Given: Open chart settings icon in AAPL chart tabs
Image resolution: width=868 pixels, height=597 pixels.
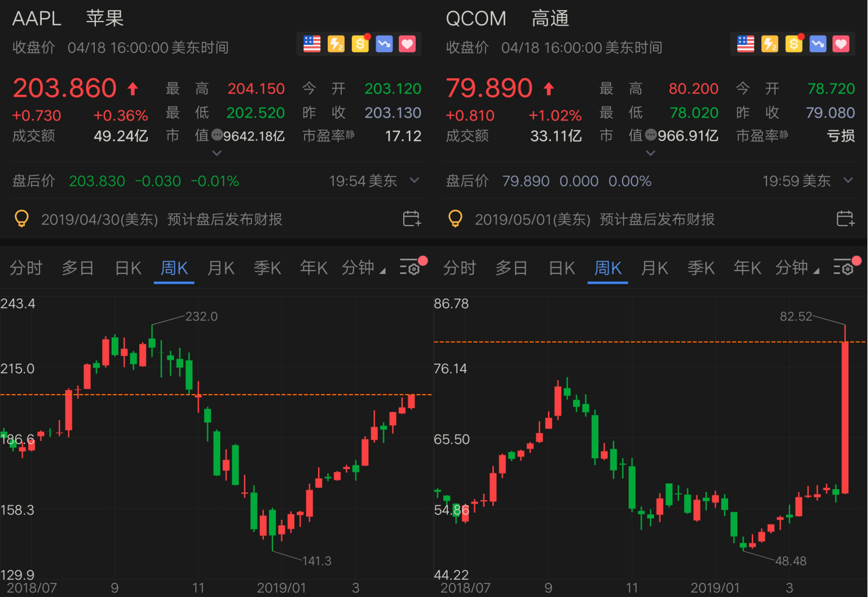Looking at the screenshot, I should (411, 267).
